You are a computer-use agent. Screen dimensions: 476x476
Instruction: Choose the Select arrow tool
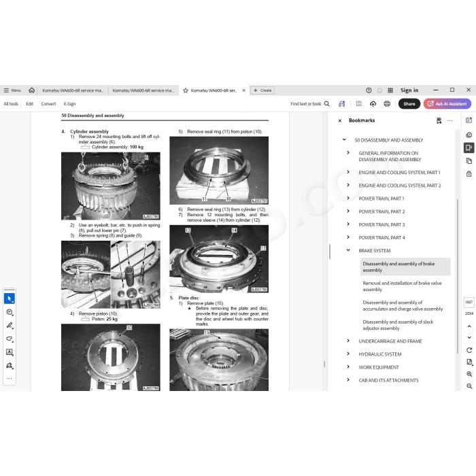[x=10, y=299]
